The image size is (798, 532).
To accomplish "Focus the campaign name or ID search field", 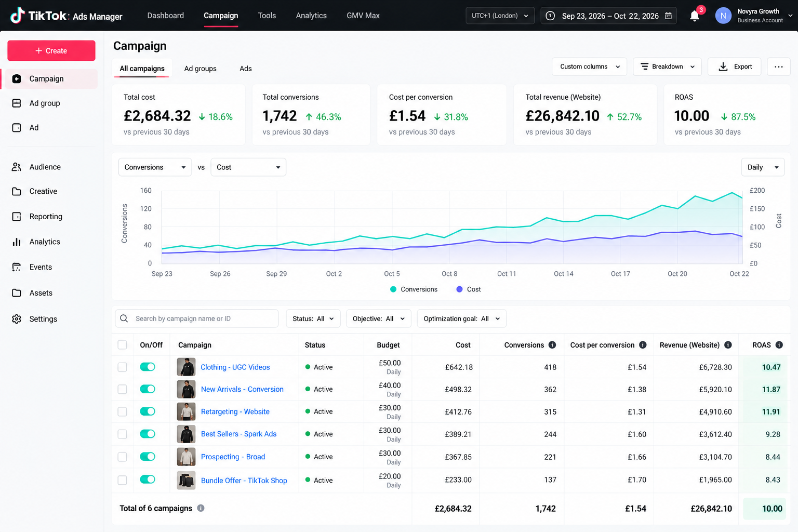I will (197, 318).
